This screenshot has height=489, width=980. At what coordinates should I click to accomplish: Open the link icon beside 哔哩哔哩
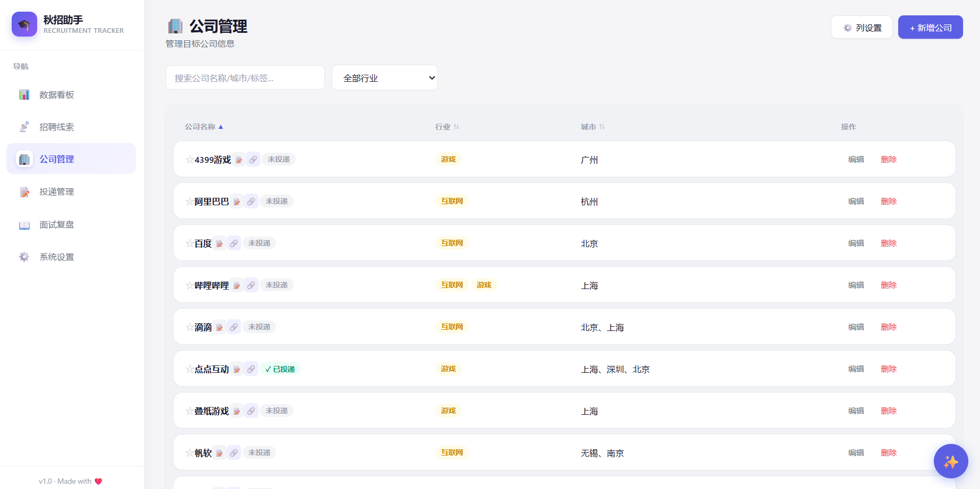[251, 285]
